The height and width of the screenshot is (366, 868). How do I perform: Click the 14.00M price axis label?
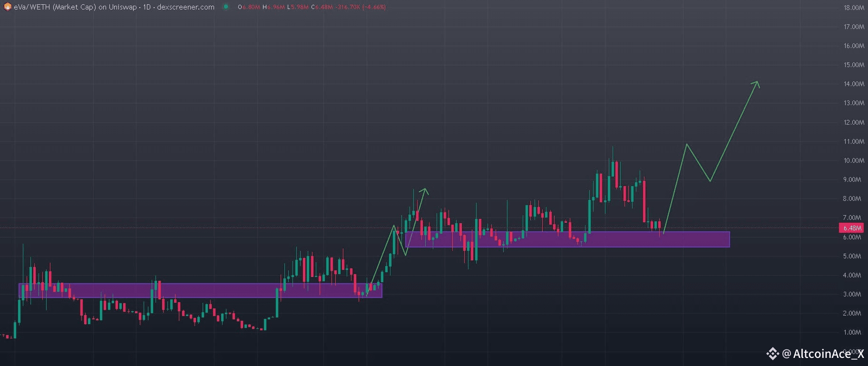click(x=854, y=84)
